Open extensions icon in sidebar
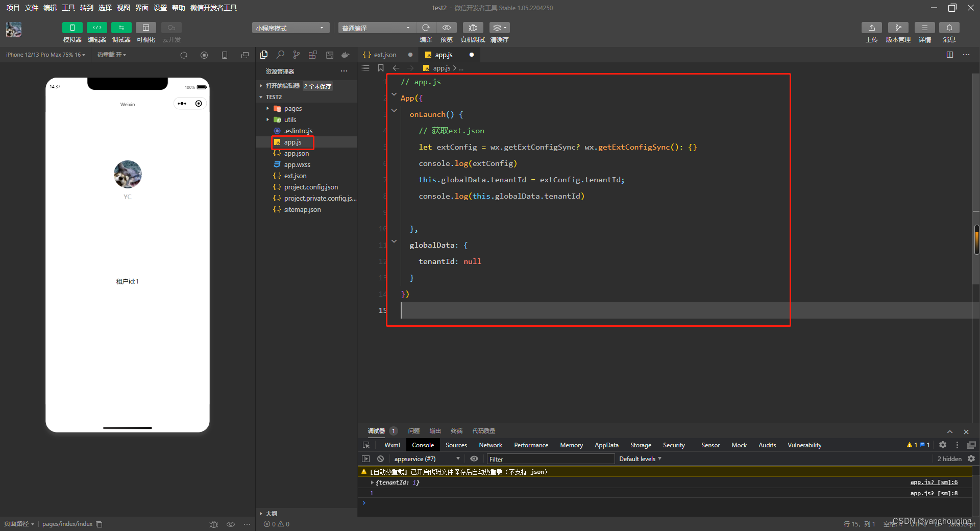 click(x=313, y=55)
